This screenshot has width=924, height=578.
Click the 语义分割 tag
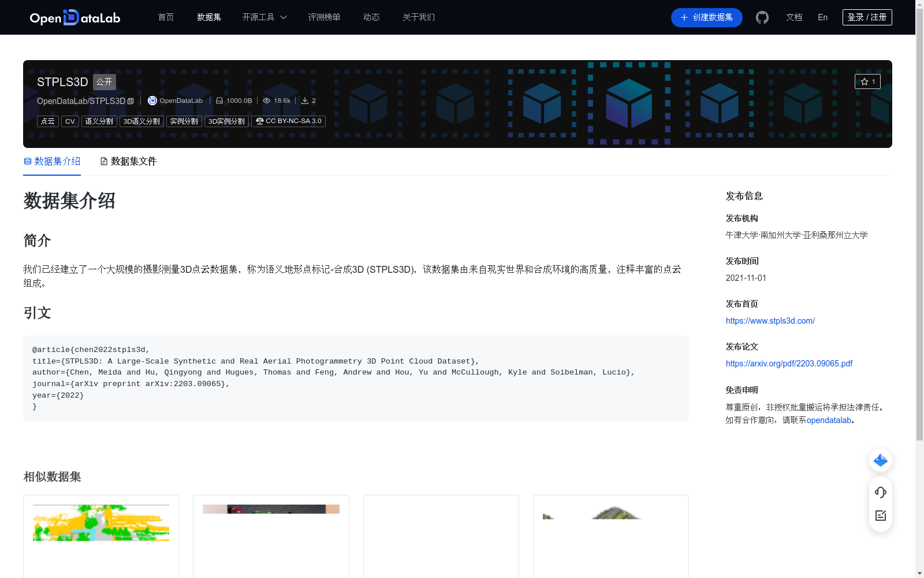click(99, 121)
